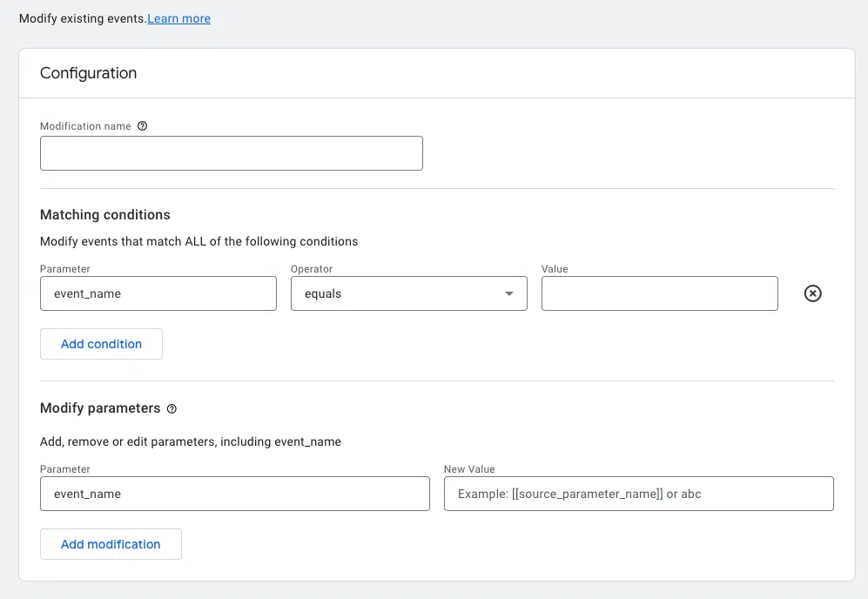Focus the Modification name text field

[231, 153]
